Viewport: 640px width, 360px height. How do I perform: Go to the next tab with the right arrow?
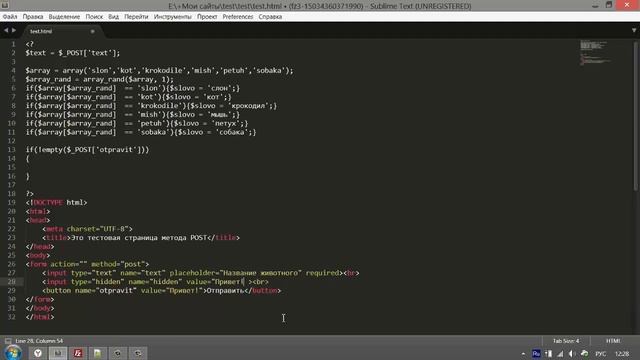point(14,31)
